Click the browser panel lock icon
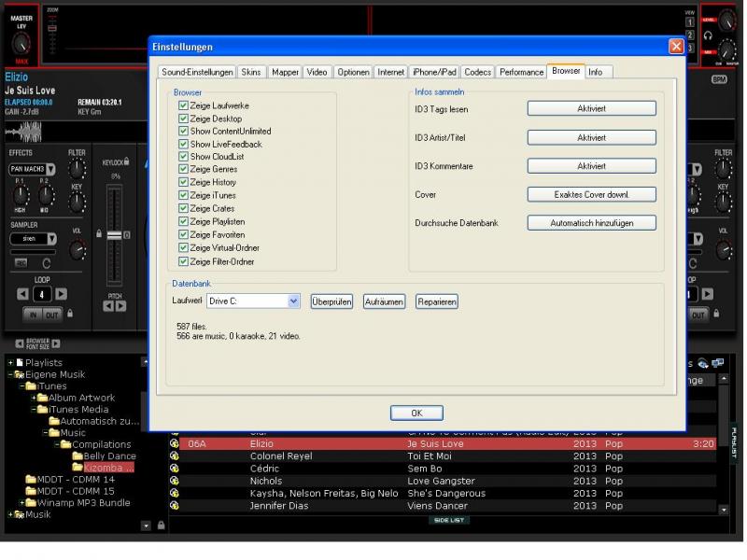This screenshot has height=560, width=747. [x=162, y=525]
